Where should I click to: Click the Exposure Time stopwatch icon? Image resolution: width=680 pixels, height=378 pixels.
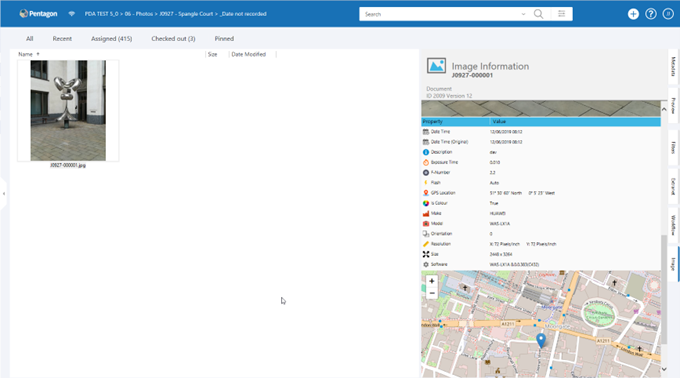426,162
